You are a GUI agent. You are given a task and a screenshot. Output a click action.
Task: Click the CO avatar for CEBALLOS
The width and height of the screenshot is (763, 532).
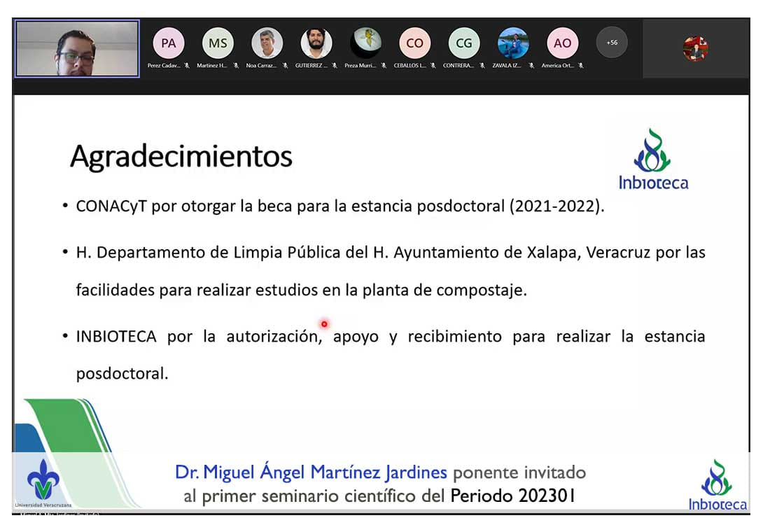[x=414, y=43]
